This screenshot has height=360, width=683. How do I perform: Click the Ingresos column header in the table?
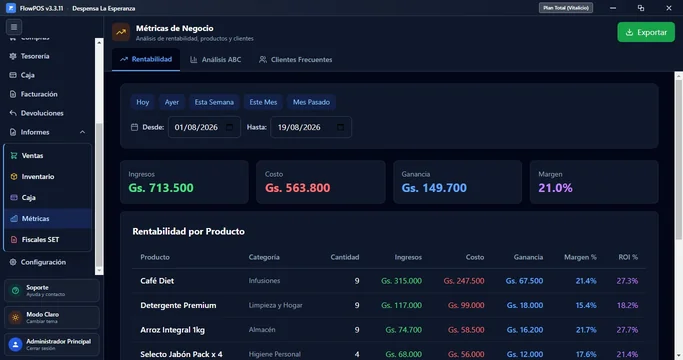tap(408, 257)
